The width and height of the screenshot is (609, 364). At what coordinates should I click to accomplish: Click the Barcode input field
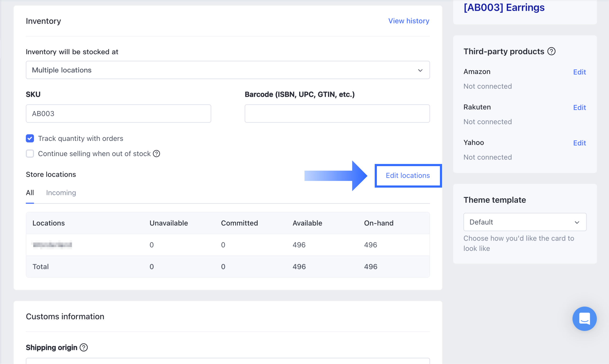337,114
